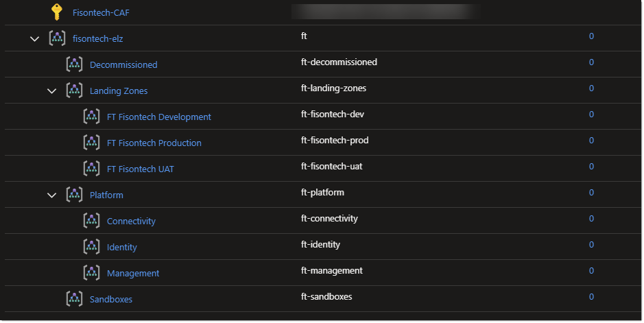644x323 pixels.
Task: Select the ID 'ft-fisontech-prod'
Action: click(x=335, y=141)
